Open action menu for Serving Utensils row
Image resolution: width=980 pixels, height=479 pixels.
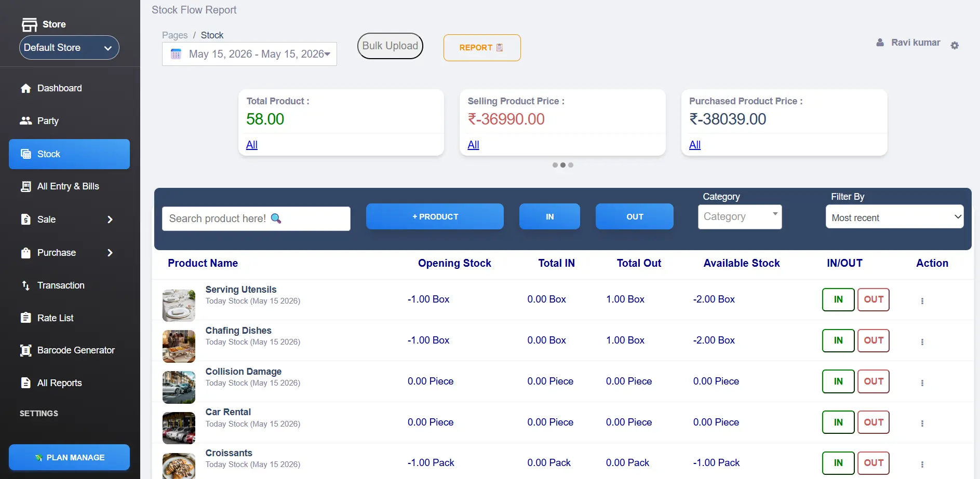point(922,301)
